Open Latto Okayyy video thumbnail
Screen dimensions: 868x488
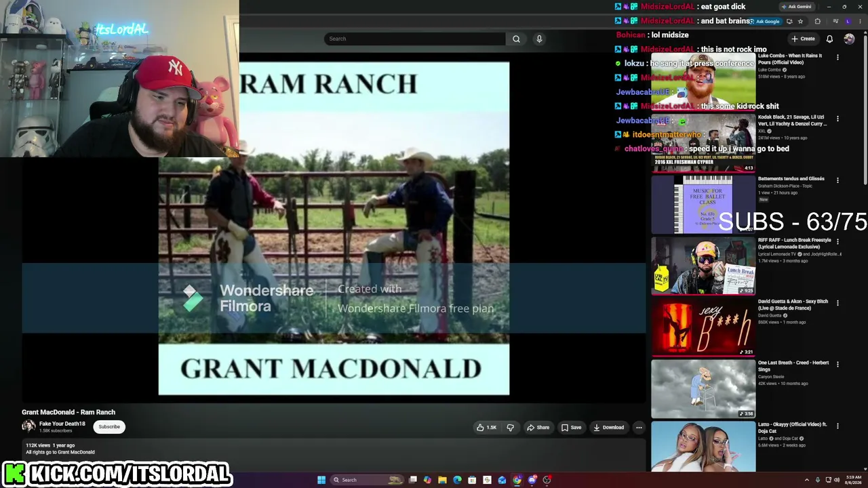pos(703,446)
